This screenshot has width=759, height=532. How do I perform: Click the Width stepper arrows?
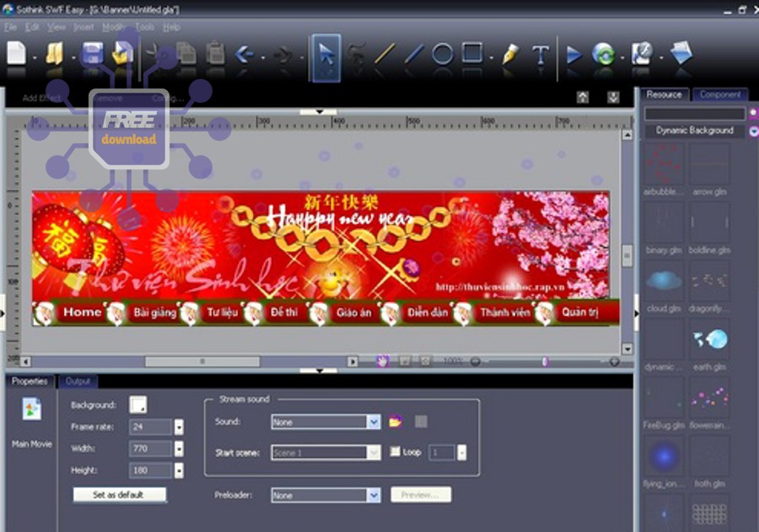coord(179,449)
